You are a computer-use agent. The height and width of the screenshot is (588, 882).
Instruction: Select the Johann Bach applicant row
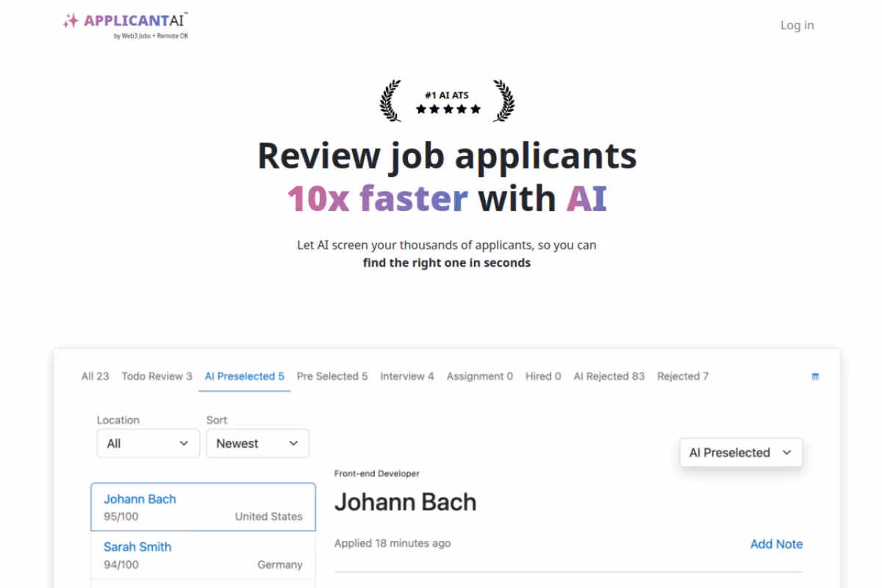coord(204,507)
